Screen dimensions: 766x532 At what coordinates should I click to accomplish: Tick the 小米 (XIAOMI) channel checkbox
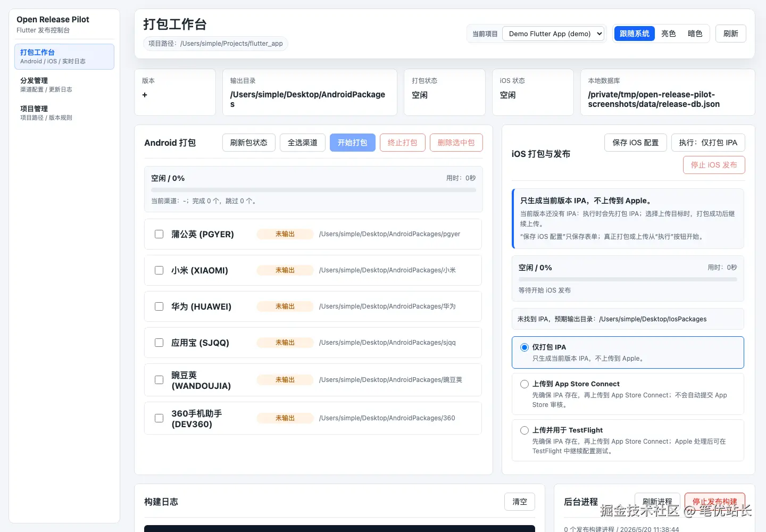(x=159, y=270)
